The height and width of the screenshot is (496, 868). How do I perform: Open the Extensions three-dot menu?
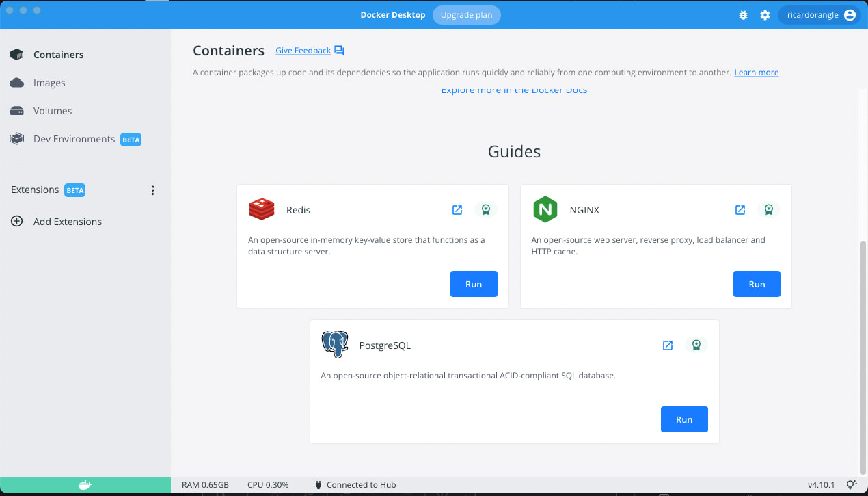coord(152,190)
